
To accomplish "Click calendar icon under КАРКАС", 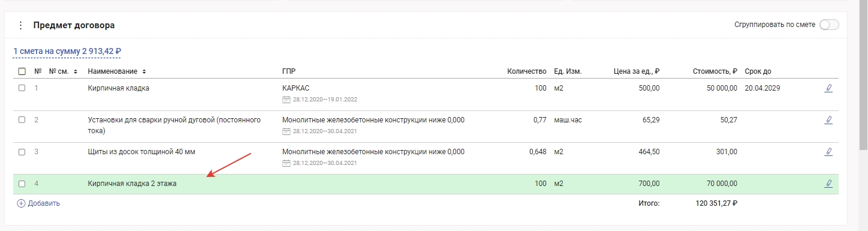I will 286,99.
